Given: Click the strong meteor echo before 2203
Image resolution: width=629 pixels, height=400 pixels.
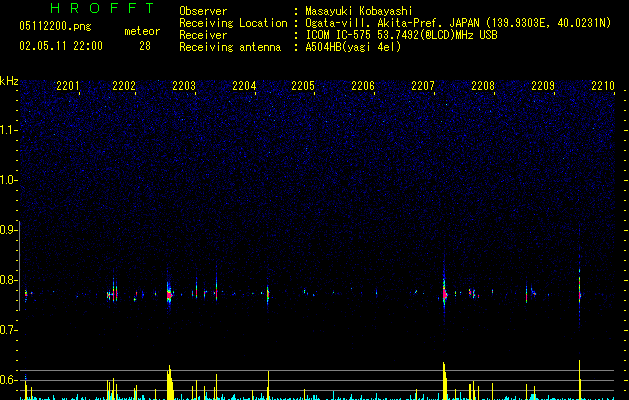Looking at the screenshot, I should coord(169,295).
